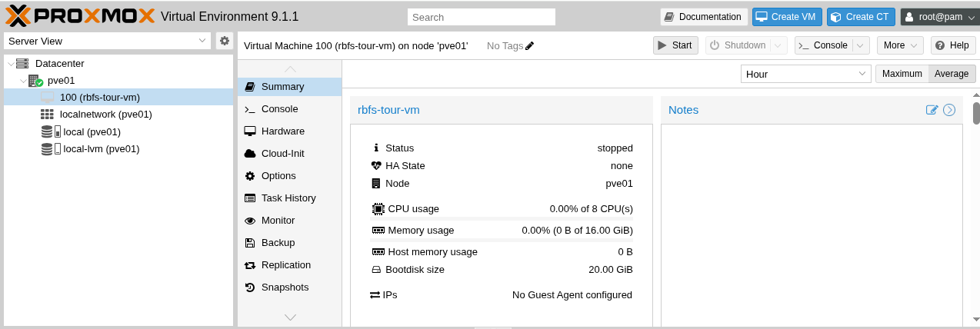Click the '0.00% of 8 CPU(s)' value

tap(592, 208)
